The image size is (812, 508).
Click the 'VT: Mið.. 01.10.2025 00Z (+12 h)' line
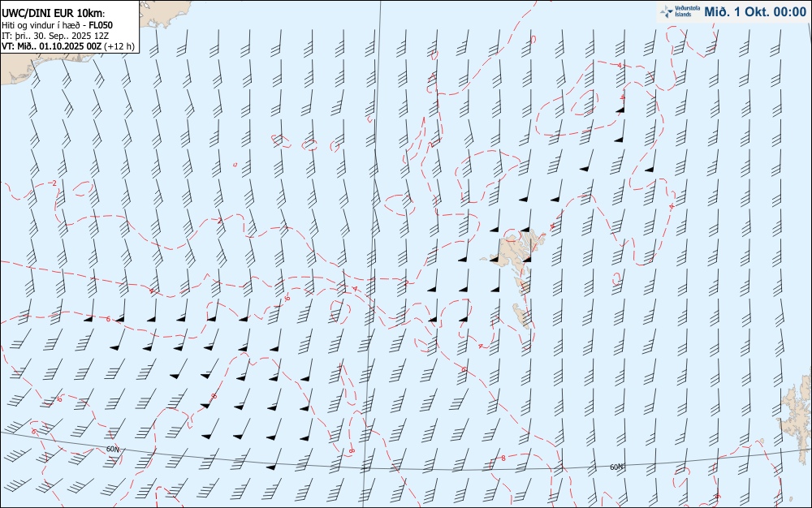pos(68,46)
